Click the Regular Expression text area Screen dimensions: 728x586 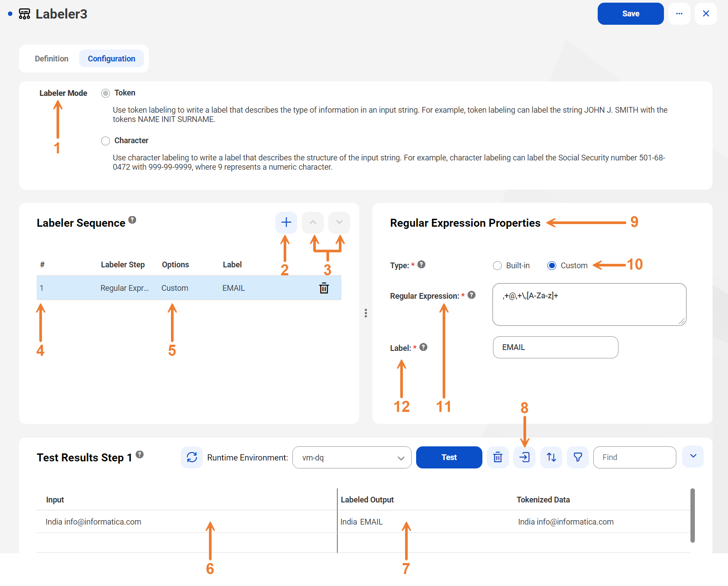[589, 304]
